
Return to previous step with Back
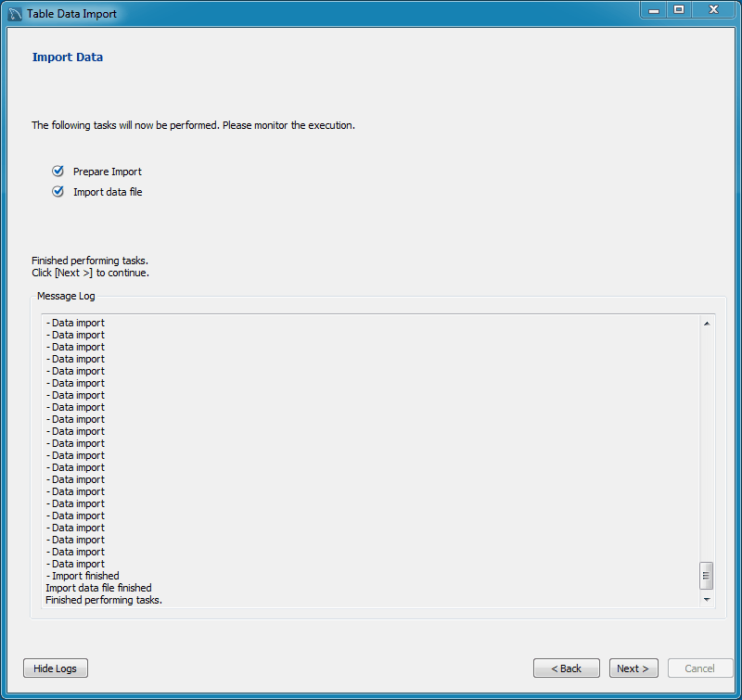point(566,668)
